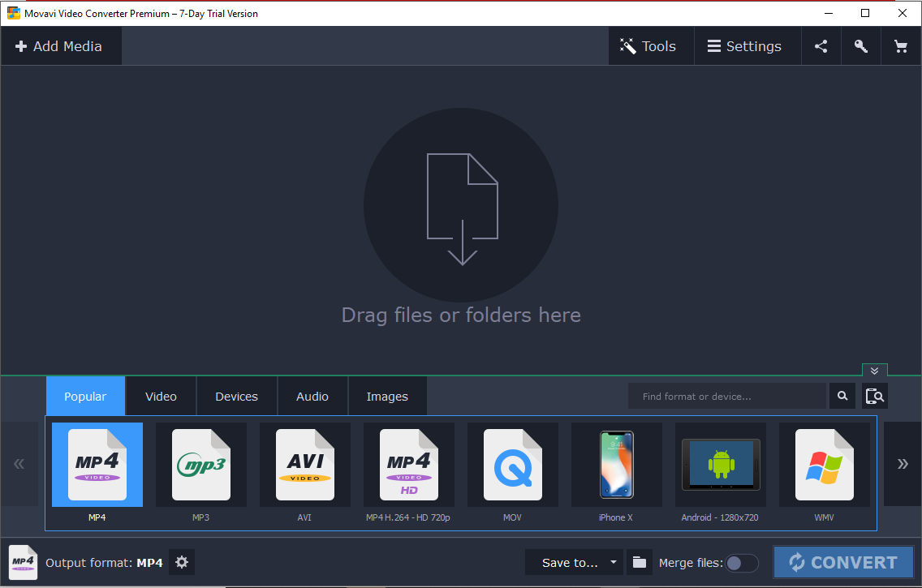The width and height of the screenshot is (922, 588).
Task: Click the format search input field
Action: click(726, 396)
